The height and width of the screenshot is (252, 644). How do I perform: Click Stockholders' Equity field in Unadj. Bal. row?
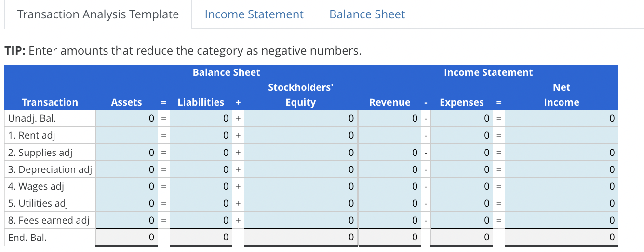coord(301,118)
